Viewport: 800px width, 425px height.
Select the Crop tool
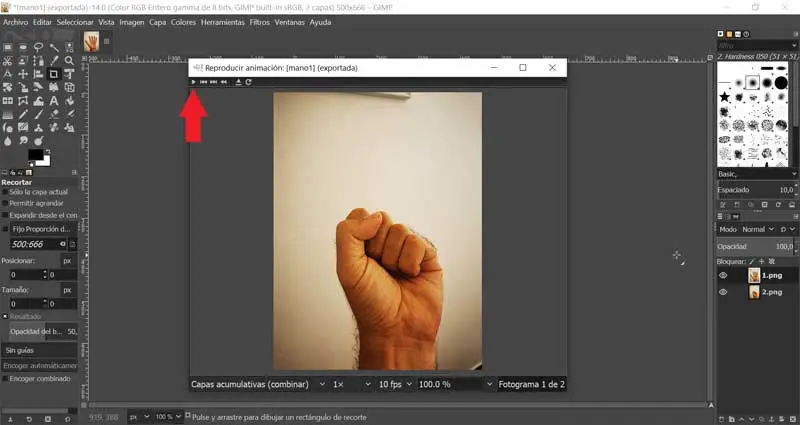(x=54, y=74)
